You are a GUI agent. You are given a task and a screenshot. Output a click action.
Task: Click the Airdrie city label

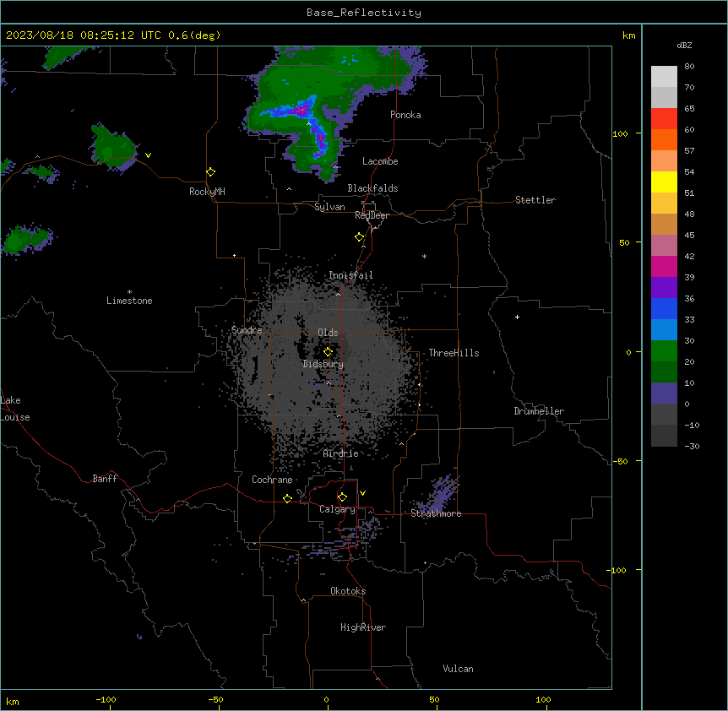point(341,453)
